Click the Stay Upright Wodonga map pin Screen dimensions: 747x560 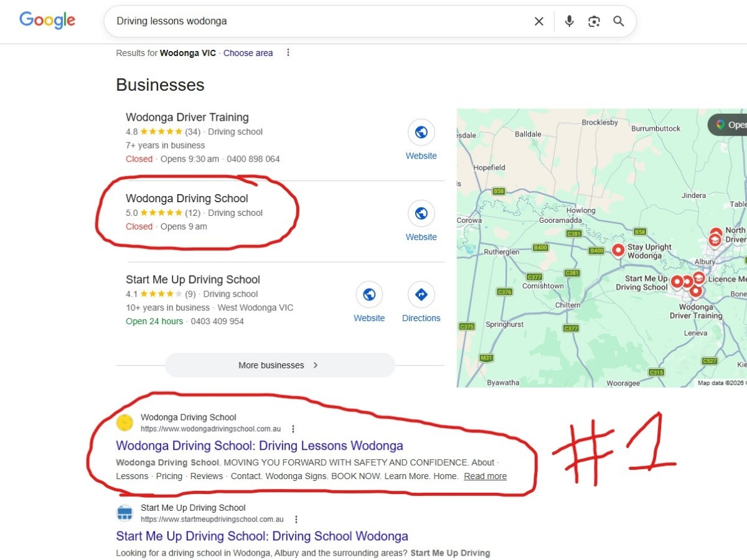[618, 250]
